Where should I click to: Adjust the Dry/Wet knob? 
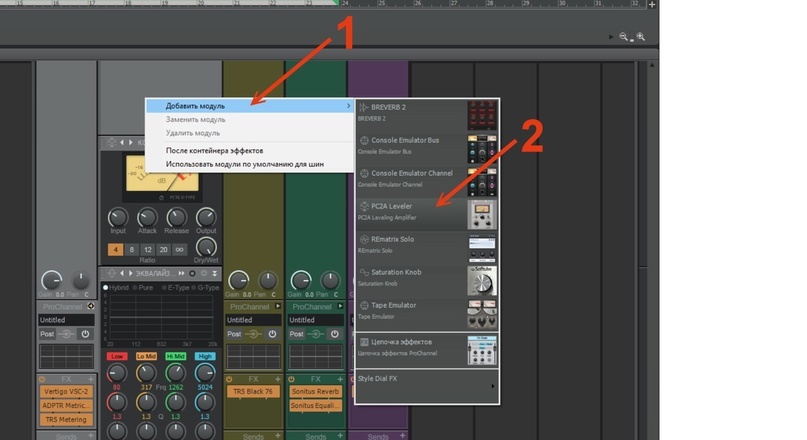click(x=206, y=247)
